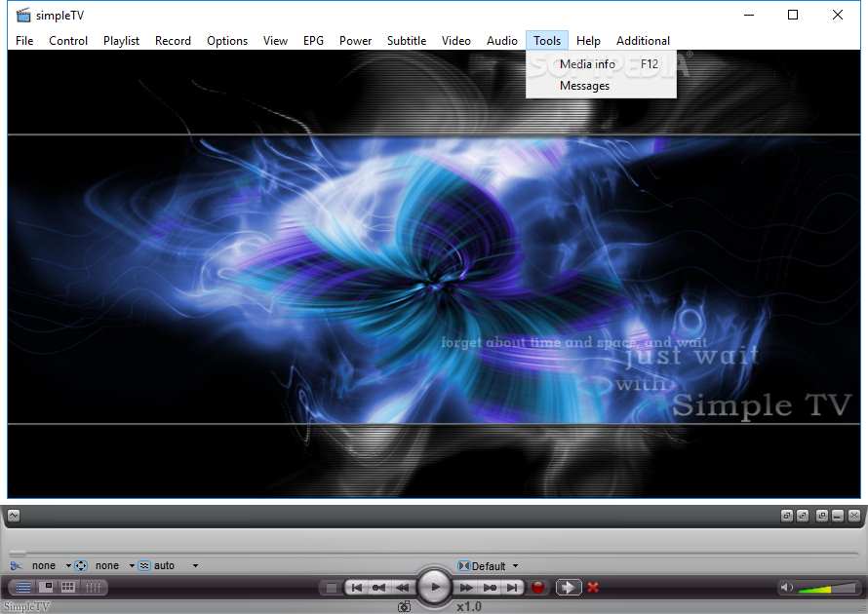Expand the crop 'none' dropdown
The height and width of the screenshot is (614, 868).
pyautogui.click(x=68, y=566)
